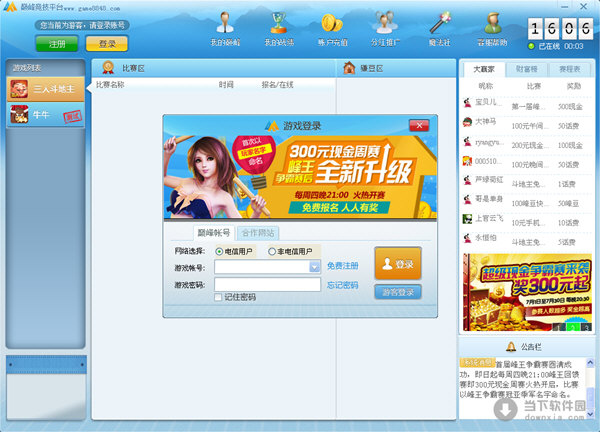Click the orange 登录 button in the dialog

click(397, 264)
